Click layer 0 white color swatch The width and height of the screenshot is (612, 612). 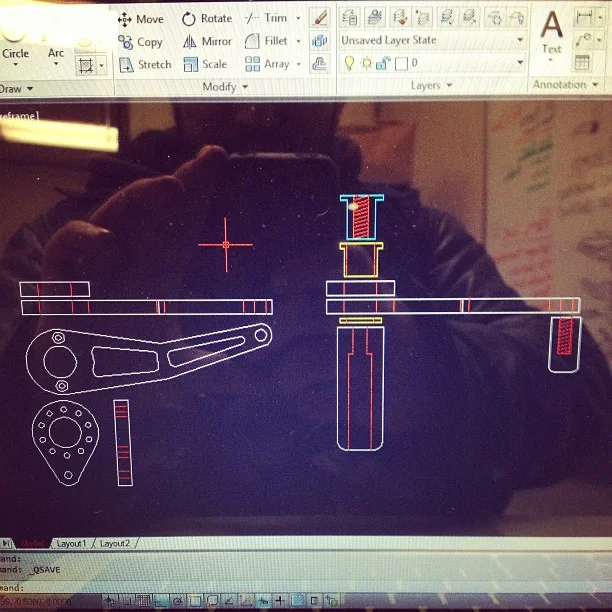pyautogui.click(x=401, y=63)
